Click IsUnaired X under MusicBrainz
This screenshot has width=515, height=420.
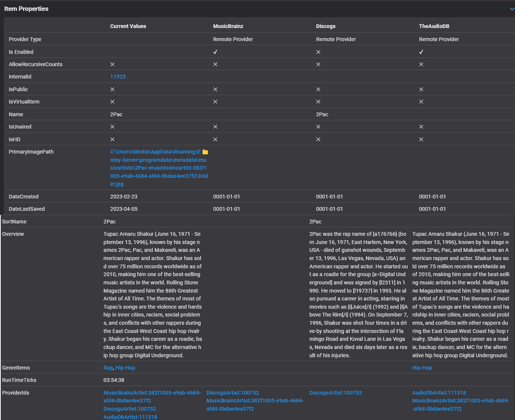pos(215,127)
